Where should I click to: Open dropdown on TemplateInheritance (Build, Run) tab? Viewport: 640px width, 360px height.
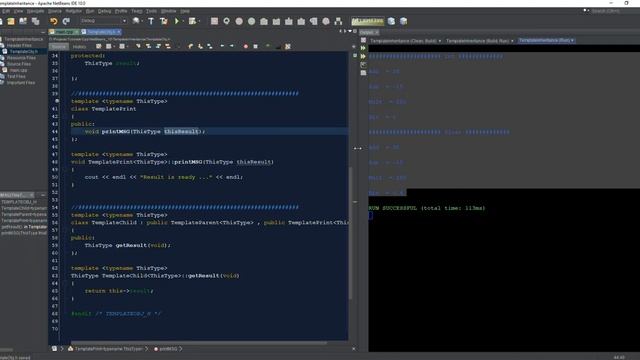(x=512, y=41)
